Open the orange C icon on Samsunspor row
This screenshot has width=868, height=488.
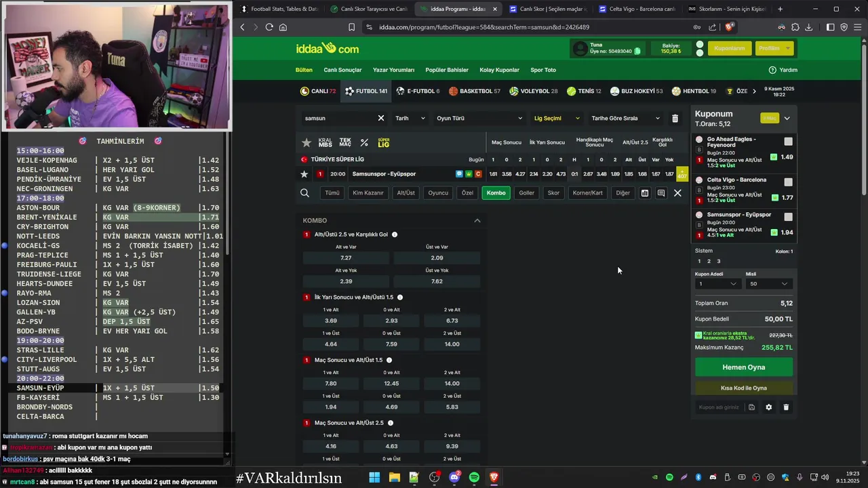pyautogui.click(x=478, y=174)
